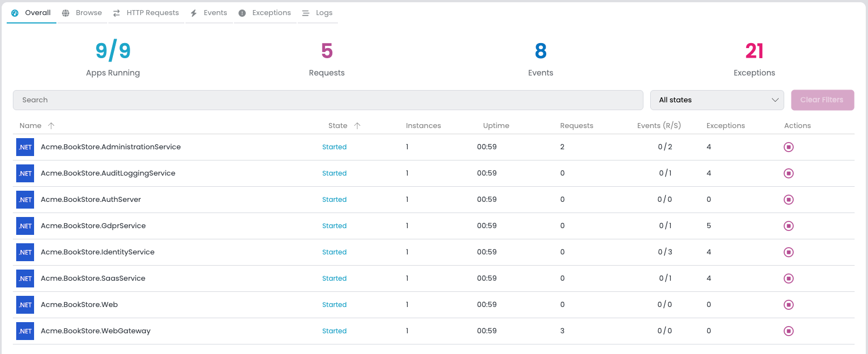868x354 pixels.
Task: Click the .NET icon for GdprService
Action: click(25, 226)
